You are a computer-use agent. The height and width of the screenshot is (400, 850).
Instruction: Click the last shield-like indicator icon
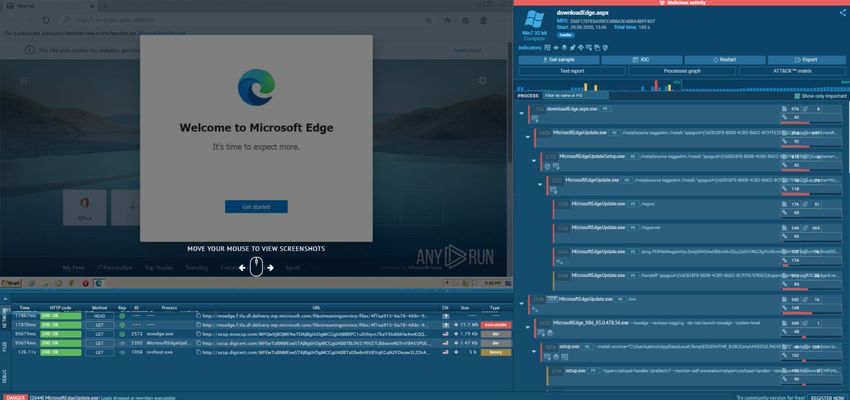pyautogui.click(x=605, y=48)
